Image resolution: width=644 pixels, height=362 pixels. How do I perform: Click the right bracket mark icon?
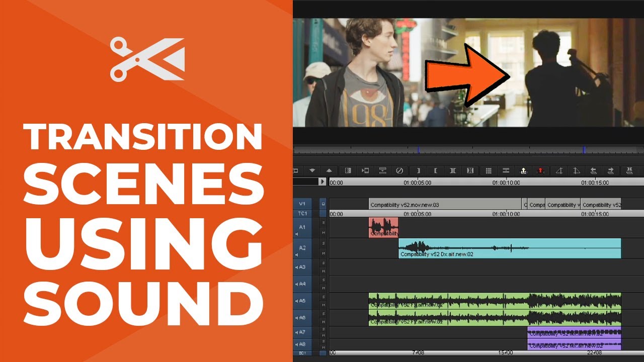tap(419, 170)
